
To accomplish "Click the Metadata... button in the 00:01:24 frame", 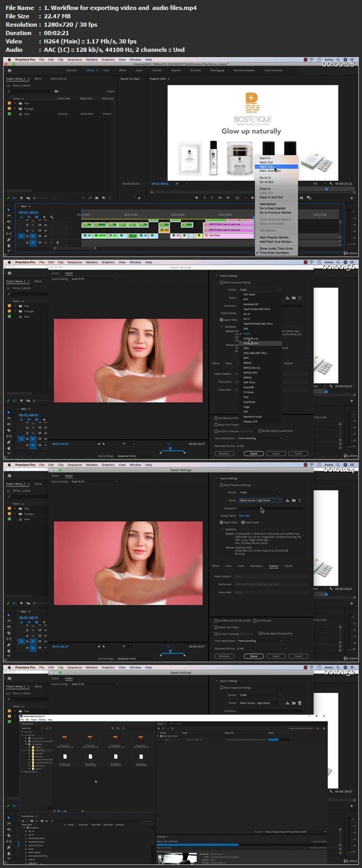I will pos(224,656).
